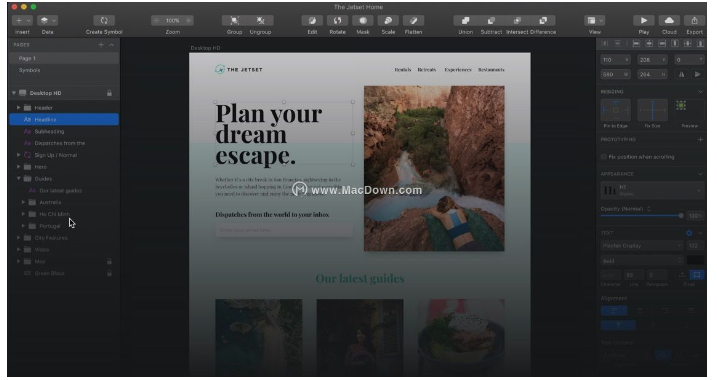The width and height of the screenshot is (717, 380).
Task: Enable Fix position when scrolling checkbox
Action: pyautogui.click(x=604, y=157)
